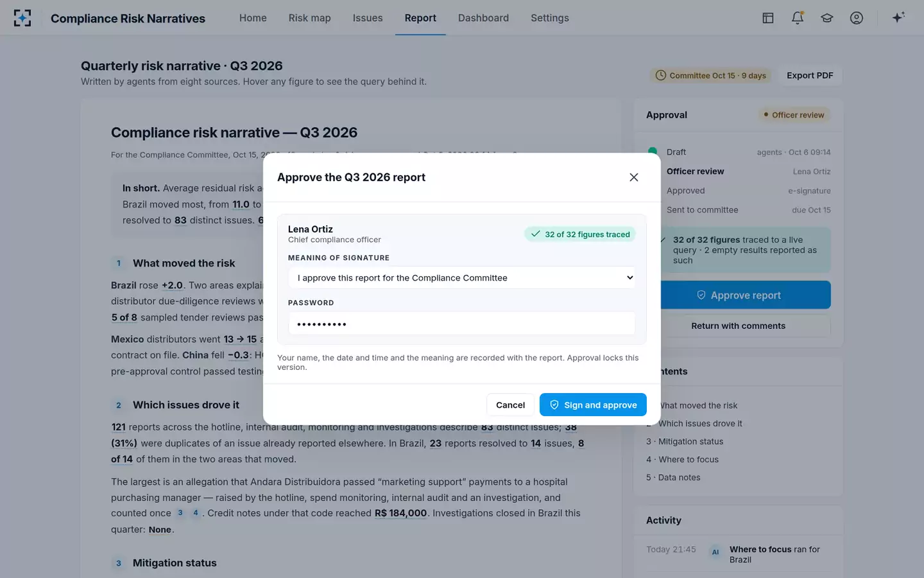Screen dimensions: 924x578
Task: Select the Report tab
Action: pyautogui.click(x=420, y=18)
